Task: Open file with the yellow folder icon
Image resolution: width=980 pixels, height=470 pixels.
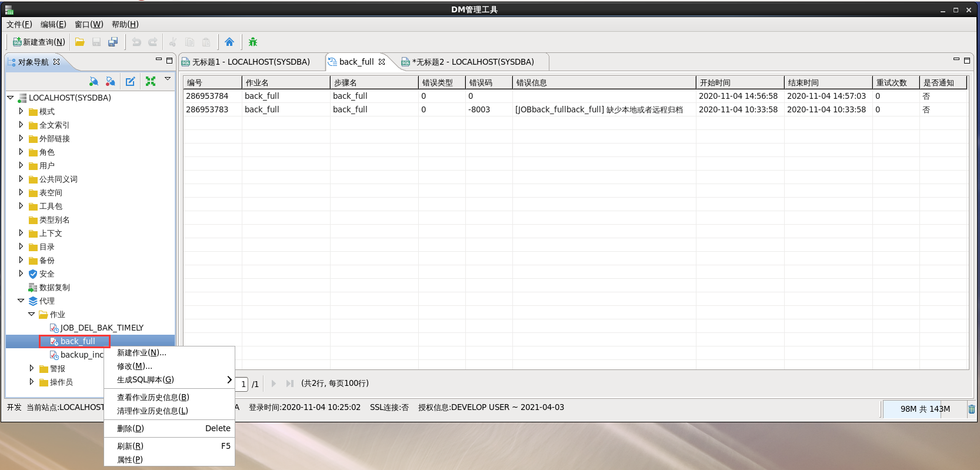Action: point(80,42)
